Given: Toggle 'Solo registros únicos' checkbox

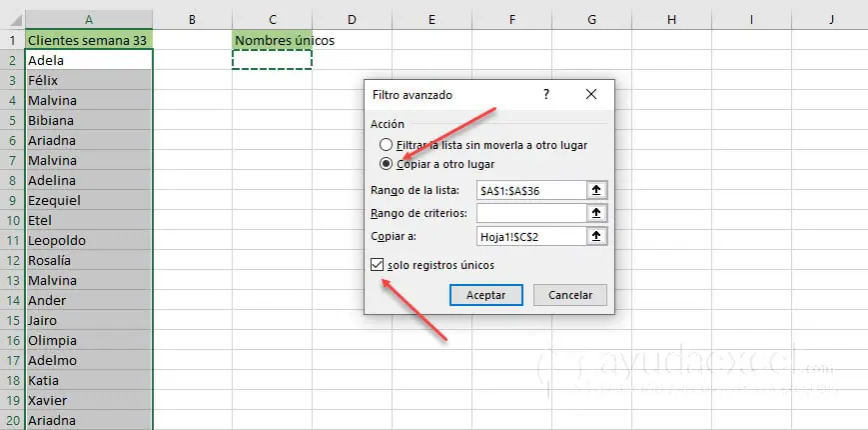Looking at the screenshot, I should click(x=377, y=265).
